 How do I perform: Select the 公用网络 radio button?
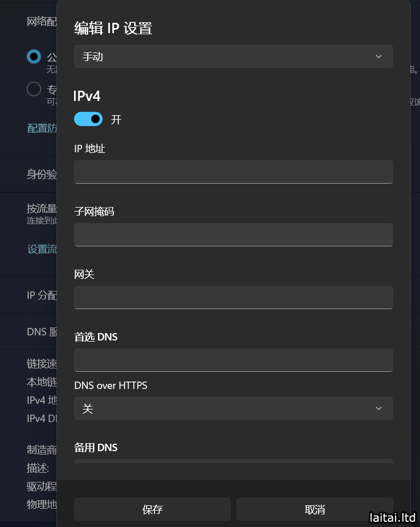coord(34,56)
